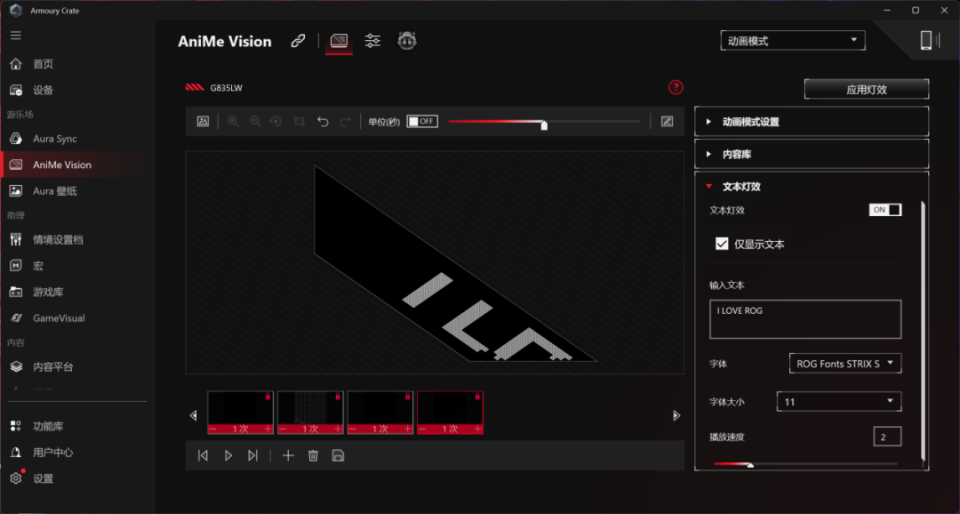The width and height of the screenshot is (960, 514).
Task: Click the left arrow beside the frame thumbnails
Action: [193, 415]
